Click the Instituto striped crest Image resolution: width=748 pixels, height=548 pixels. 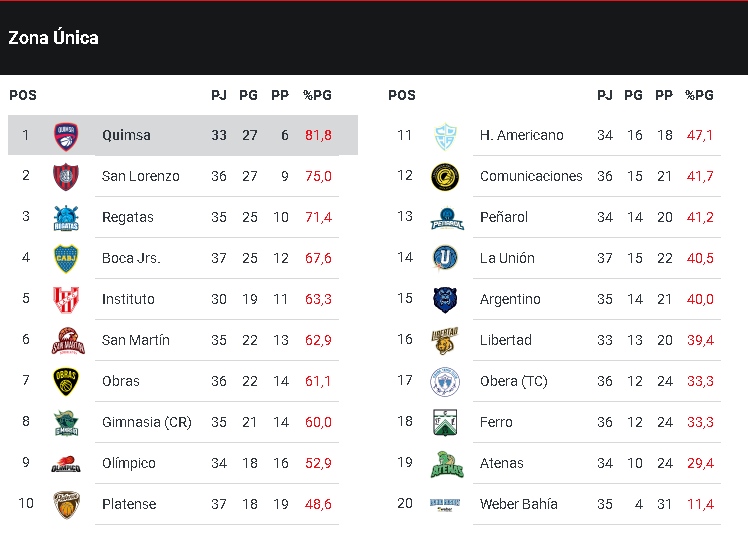tap(66, 299)
